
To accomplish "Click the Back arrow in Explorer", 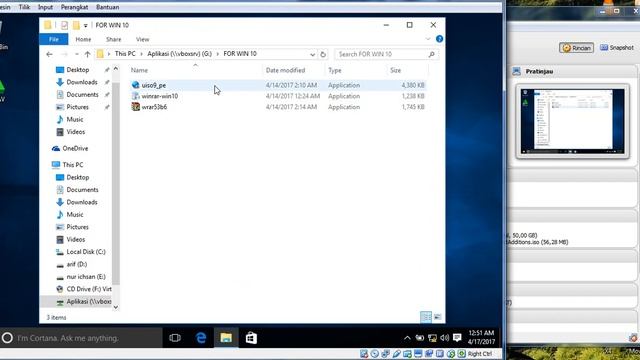I will point(49,54).
